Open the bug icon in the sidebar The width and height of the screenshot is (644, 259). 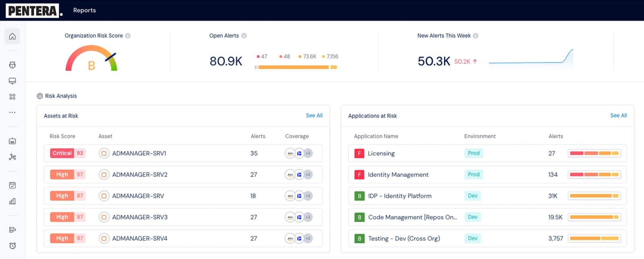[x=12, y=65]
